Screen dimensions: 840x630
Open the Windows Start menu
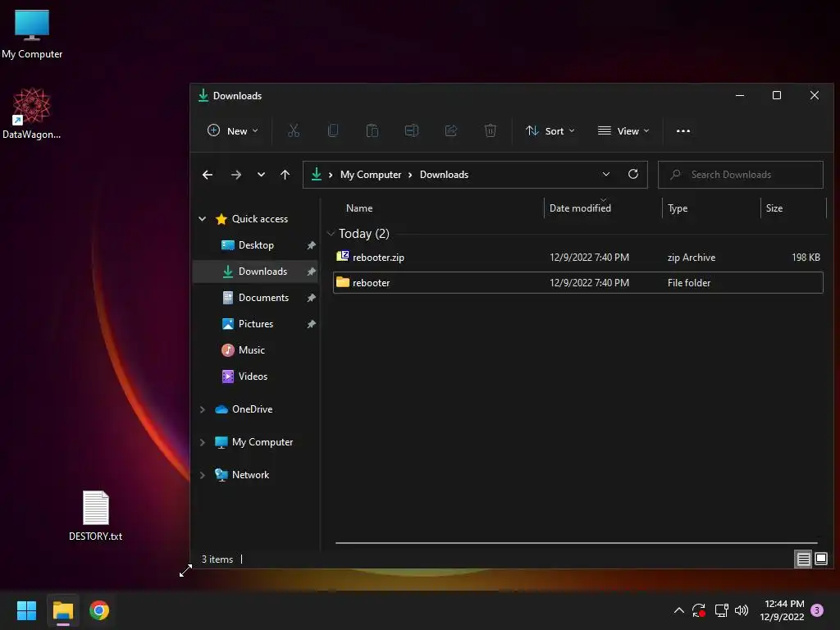[26, 610]
